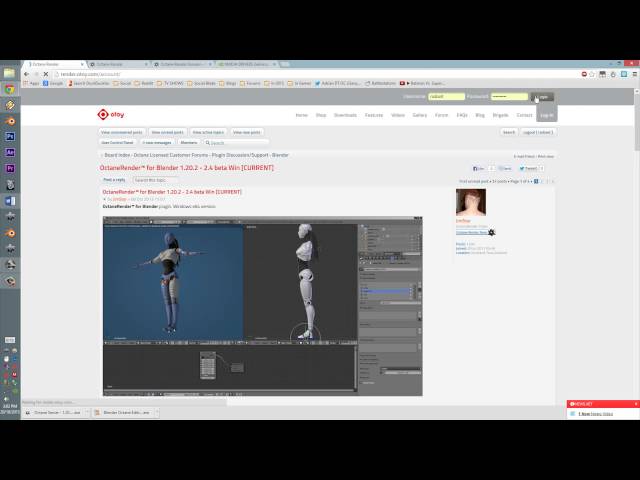
Task: Open the Videos menu item
Action: tap(398, 115)
